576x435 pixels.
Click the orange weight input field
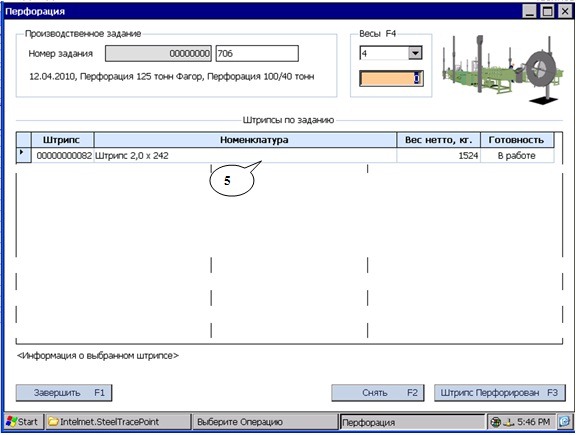[x=391, y=79]
